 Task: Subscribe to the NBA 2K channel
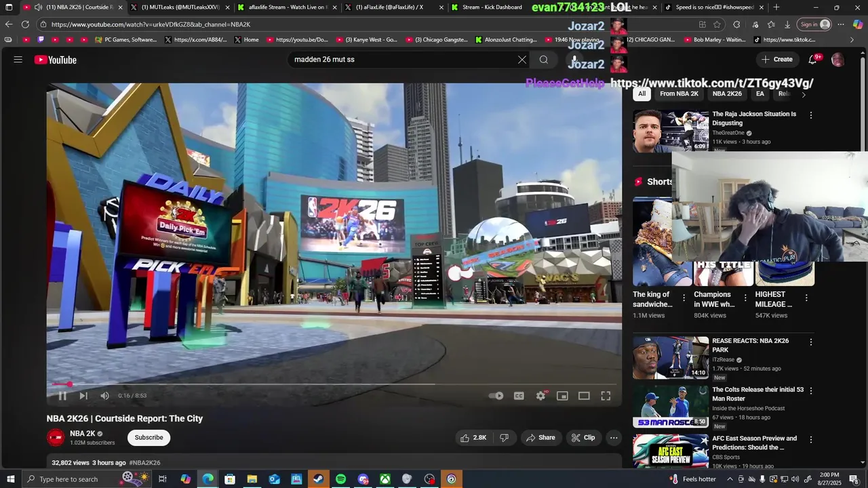(x=149, y=438)
